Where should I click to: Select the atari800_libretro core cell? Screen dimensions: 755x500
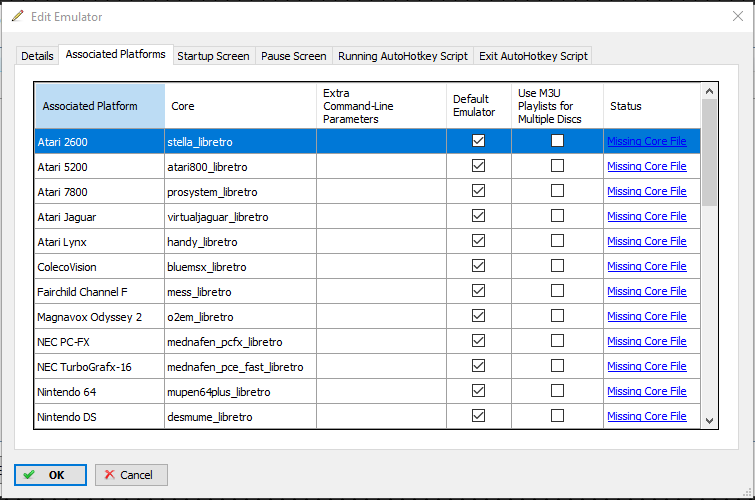point(240,167)
